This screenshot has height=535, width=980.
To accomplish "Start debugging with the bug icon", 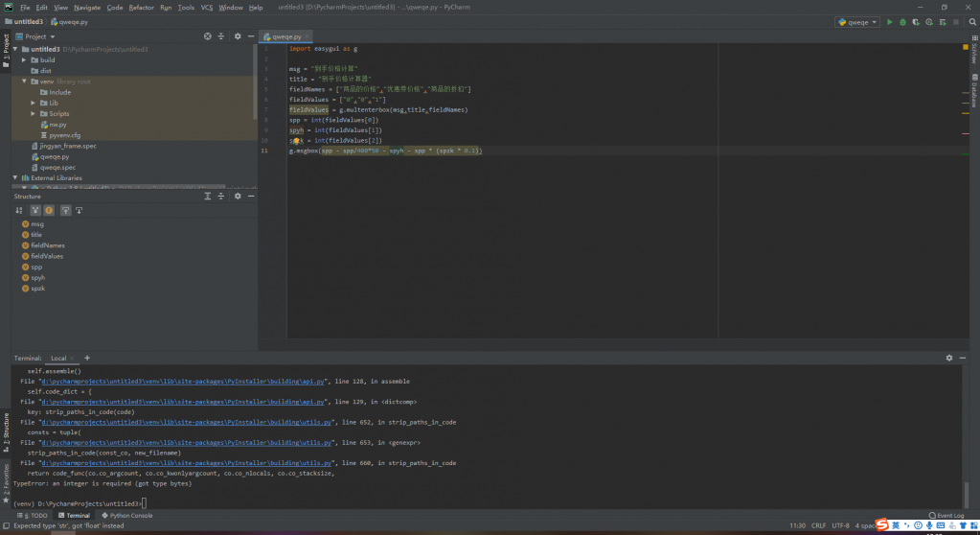I will (x=902, y=21).
